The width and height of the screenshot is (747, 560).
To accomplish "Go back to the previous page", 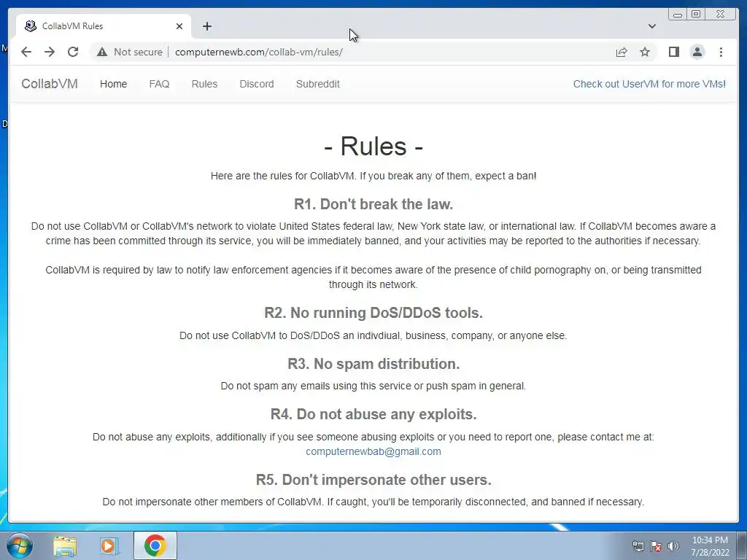I will click(x=26, y=52).
